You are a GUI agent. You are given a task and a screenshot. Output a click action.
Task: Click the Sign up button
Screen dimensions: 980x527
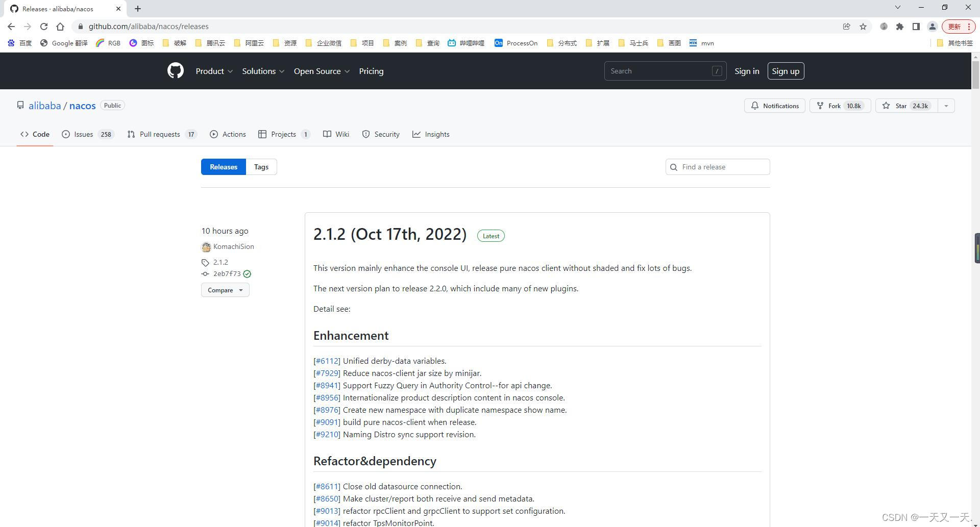[x=786, y=71]
